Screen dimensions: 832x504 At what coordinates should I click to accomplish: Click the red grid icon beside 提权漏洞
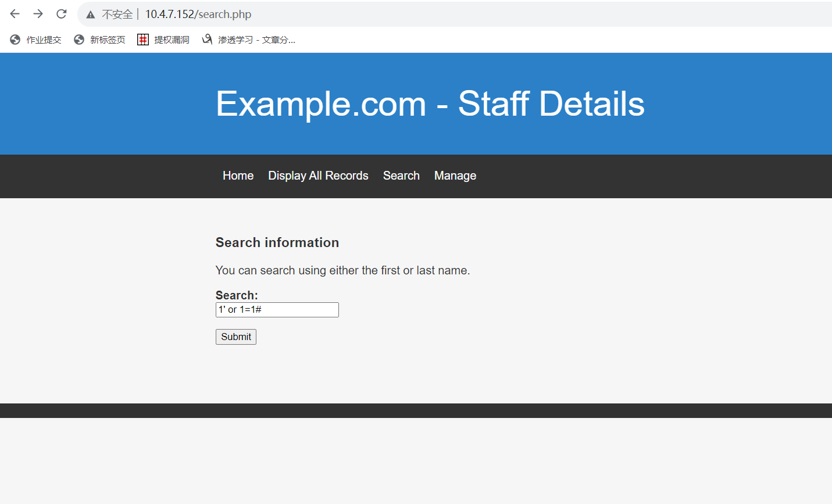(143, 40)
